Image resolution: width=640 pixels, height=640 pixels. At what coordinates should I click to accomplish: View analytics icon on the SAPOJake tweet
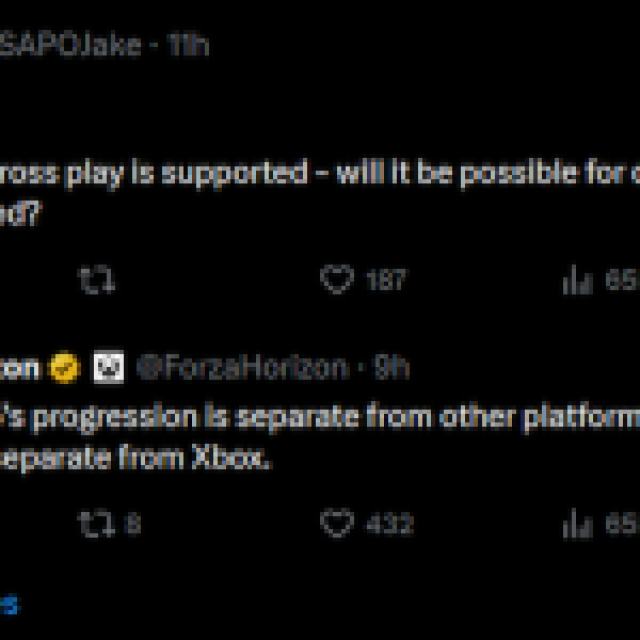[x=577, y=281]
